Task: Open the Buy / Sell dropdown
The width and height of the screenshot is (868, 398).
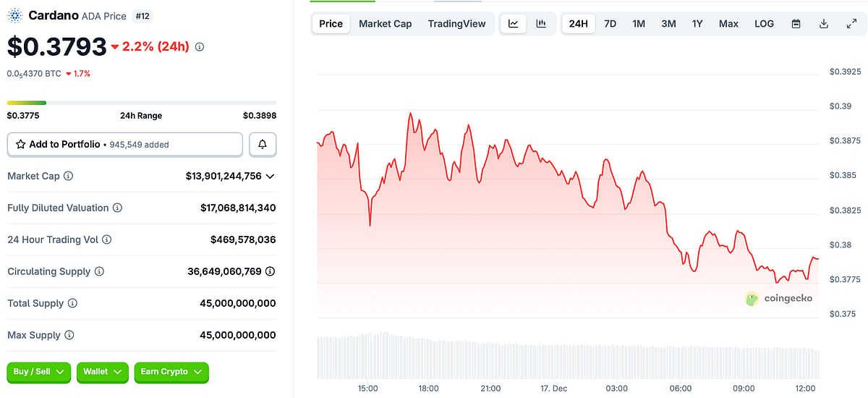Action: pos(39,372)
